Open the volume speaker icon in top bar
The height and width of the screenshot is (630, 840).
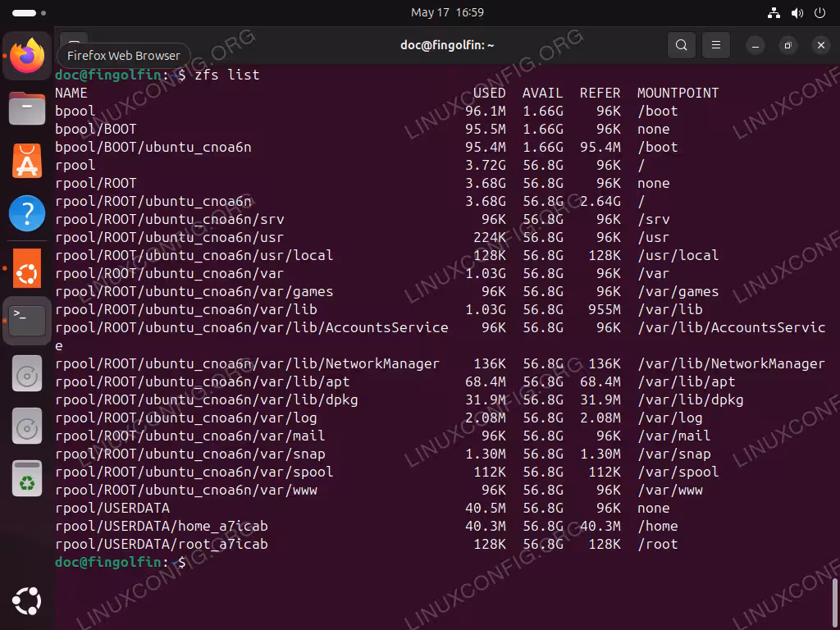(797, 13)
